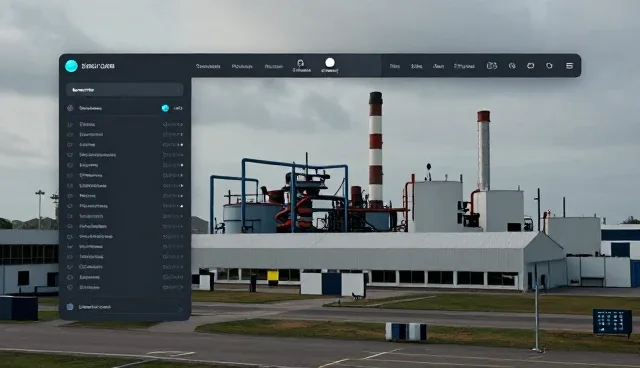Click the cloud-shaped icon in top bar

[x=531, y=66]
